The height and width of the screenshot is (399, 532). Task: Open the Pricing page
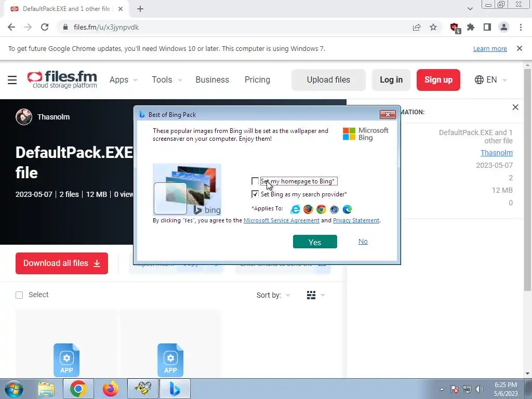click(x=258, y=79)
